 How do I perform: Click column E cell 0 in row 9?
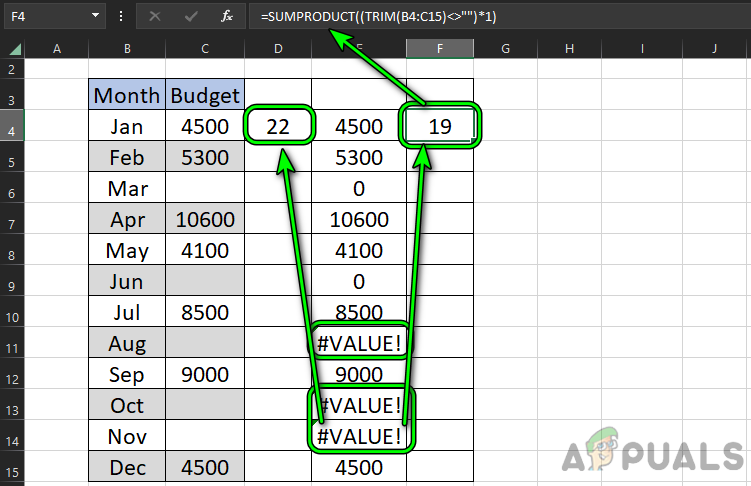click(359, 281)
